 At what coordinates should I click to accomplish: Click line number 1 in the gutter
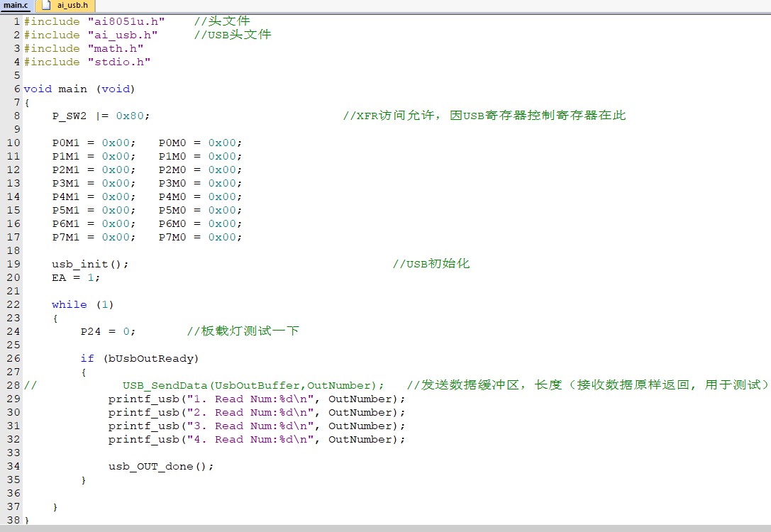(16, 21)
